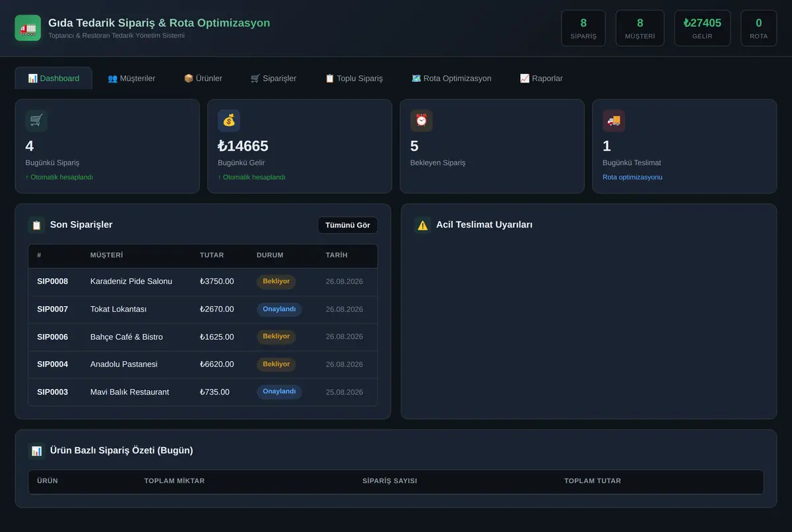Click the clipboard icon beside Son Siparişler
Screen dimensions: 792x532
tap(36, 225)
